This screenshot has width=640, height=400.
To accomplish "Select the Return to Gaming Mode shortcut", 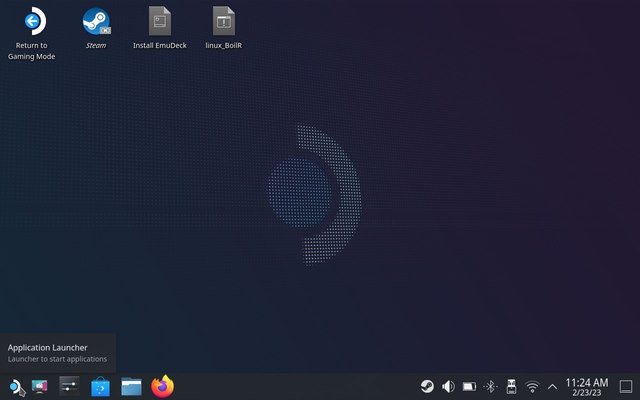I will click(x=34, y=22).
